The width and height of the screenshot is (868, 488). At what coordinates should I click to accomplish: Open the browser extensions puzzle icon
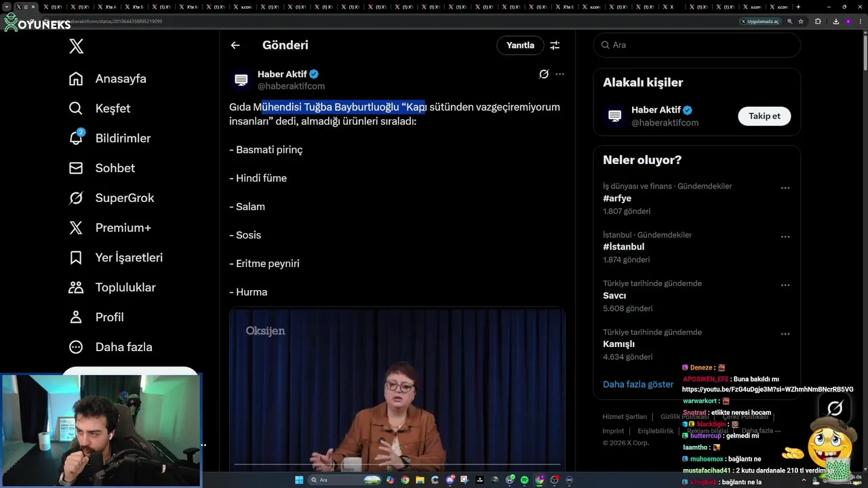click(x=818, y=21)
